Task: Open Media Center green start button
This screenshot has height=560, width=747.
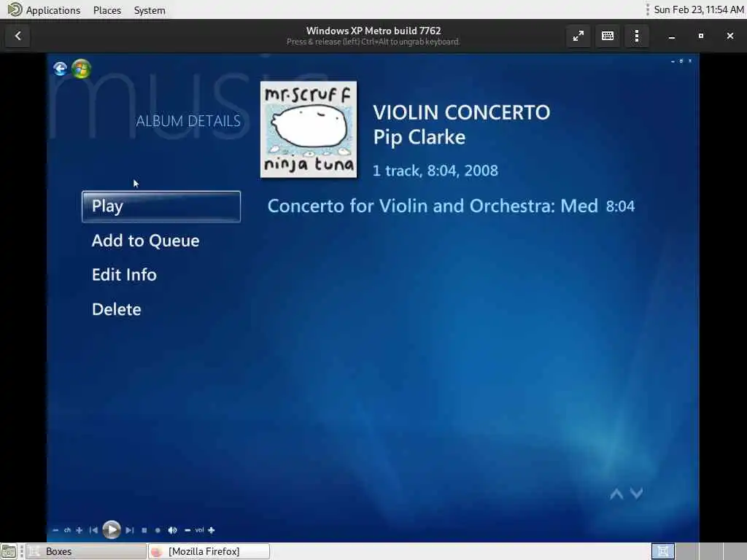Action: pyautogui.click(x=81, y=69)
